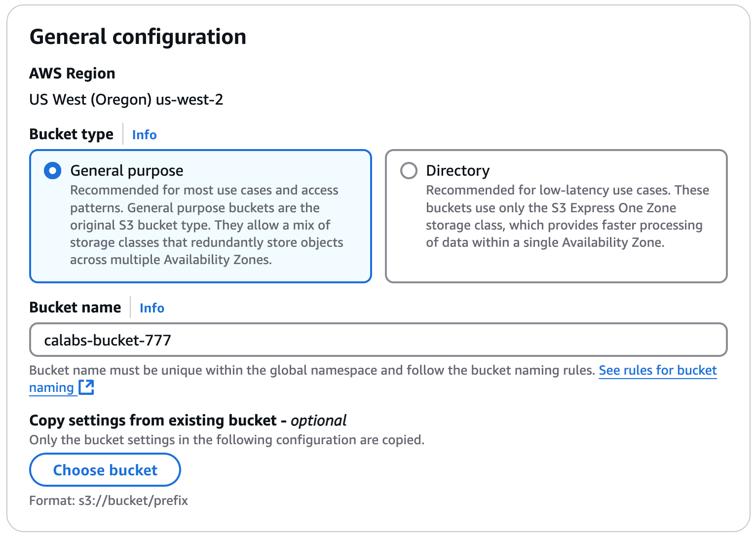Select the Directory radio button
This screenshot has width=756, height=540.
pyautogui.click(x=409, y=171)
